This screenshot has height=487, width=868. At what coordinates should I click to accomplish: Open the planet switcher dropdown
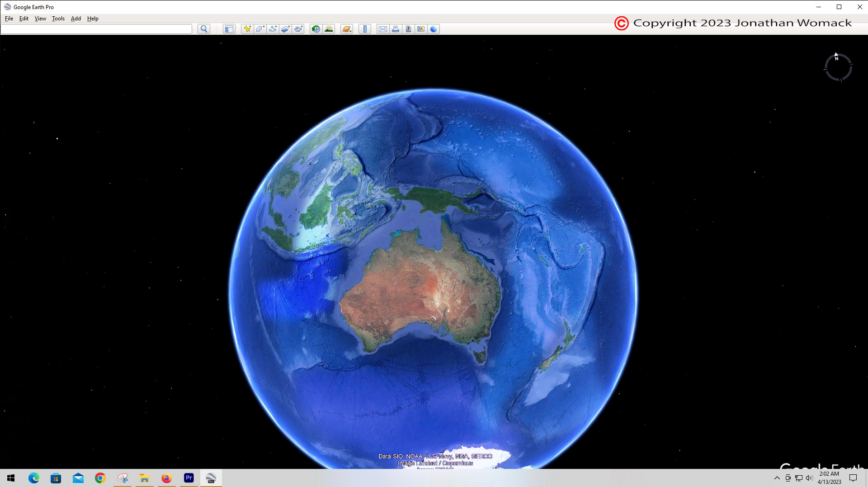(347, 29)
